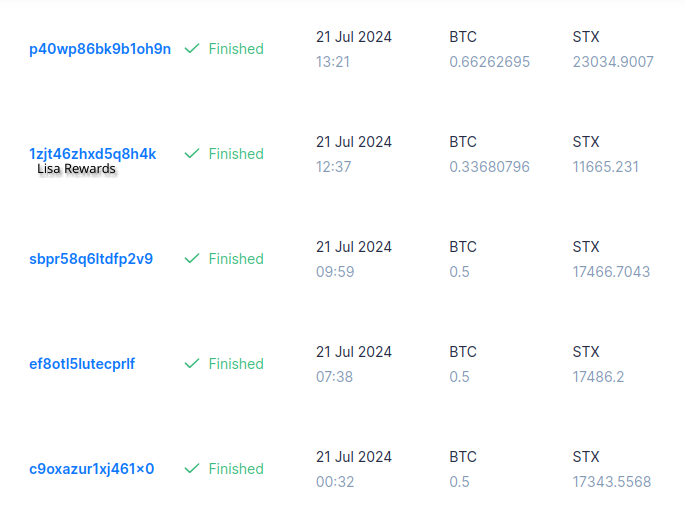The height and width of the screenshot is (521, 685).
Task: Open transaction link p40wp86bk9b1oh9n
Action: 100,49
